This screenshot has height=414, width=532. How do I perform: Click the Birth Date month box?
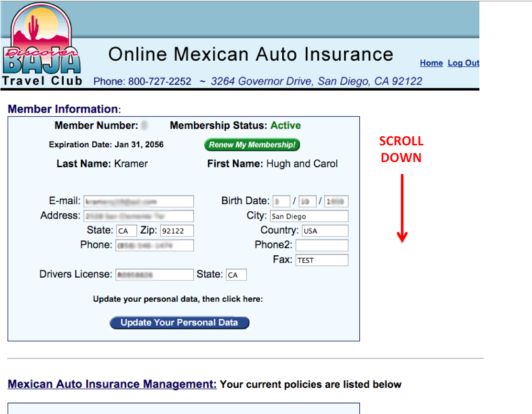281,201
